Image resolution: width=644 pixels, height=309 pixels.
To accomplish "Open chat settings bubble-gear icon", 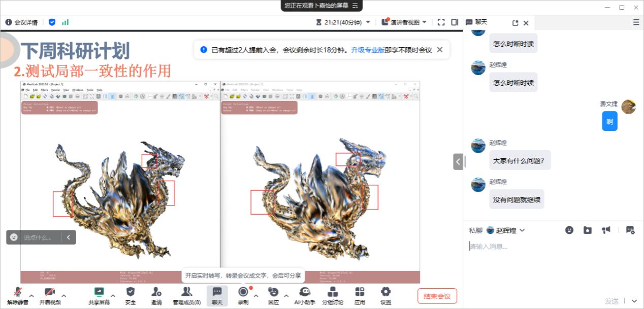I will point(630,230).
